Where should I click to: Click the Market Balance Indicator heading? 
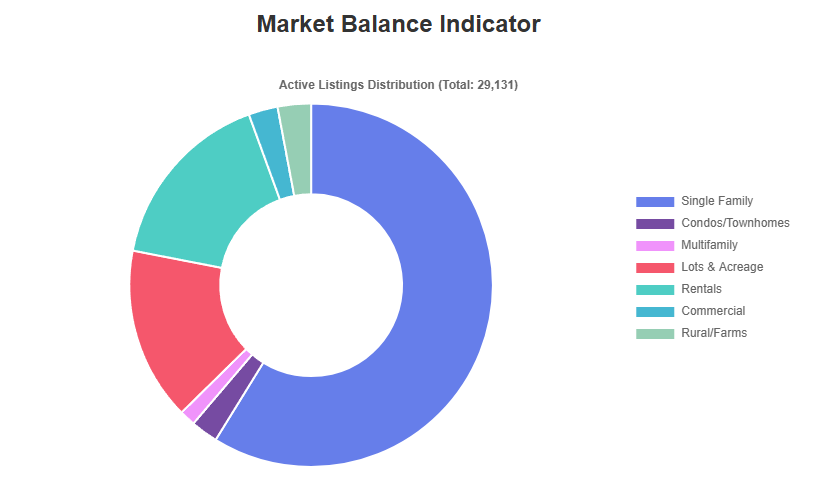(x=399, y=24)
